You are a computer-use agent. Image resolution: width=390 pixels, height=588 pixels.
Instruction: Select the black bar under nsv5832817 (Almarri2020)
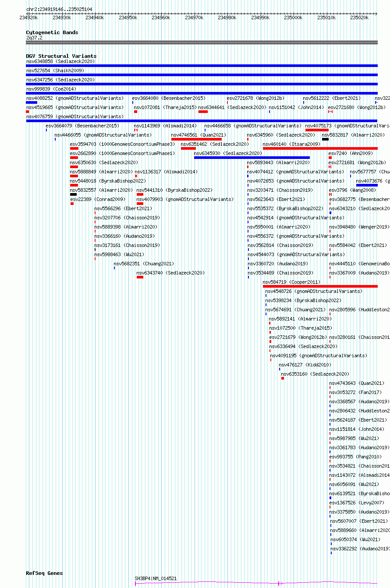point(325,139)
